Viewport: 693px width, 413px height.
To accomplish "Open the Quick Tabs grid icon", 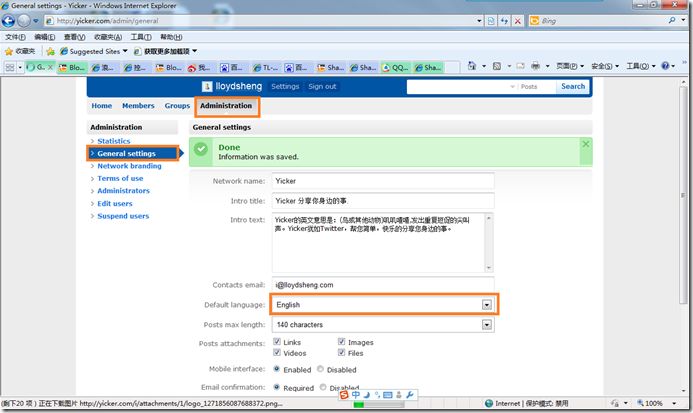I will tap(10, 67).
